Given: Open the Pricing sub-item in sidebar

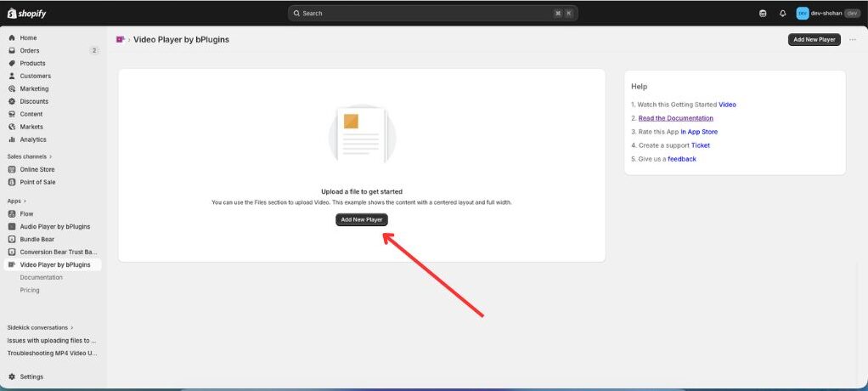Looking at the screenshot, I should click(30, 290).
